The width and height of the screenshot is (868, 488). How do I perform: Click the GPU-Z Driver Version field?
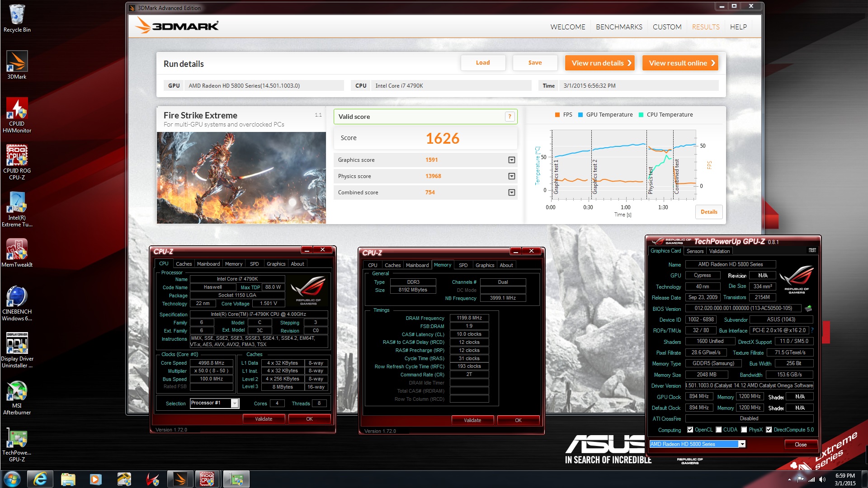pyautogui.click(x=750, y=385)
